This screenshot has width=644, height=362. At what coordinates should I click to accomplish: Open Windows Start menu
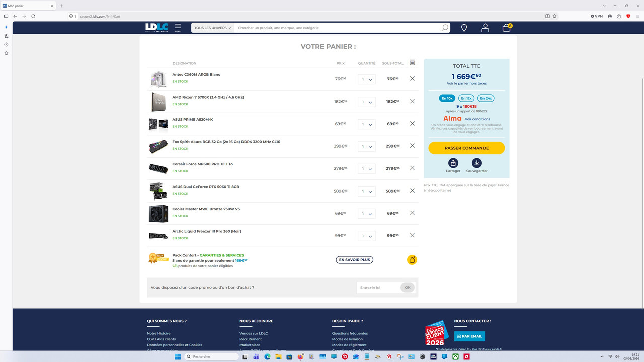coord(177,356)
